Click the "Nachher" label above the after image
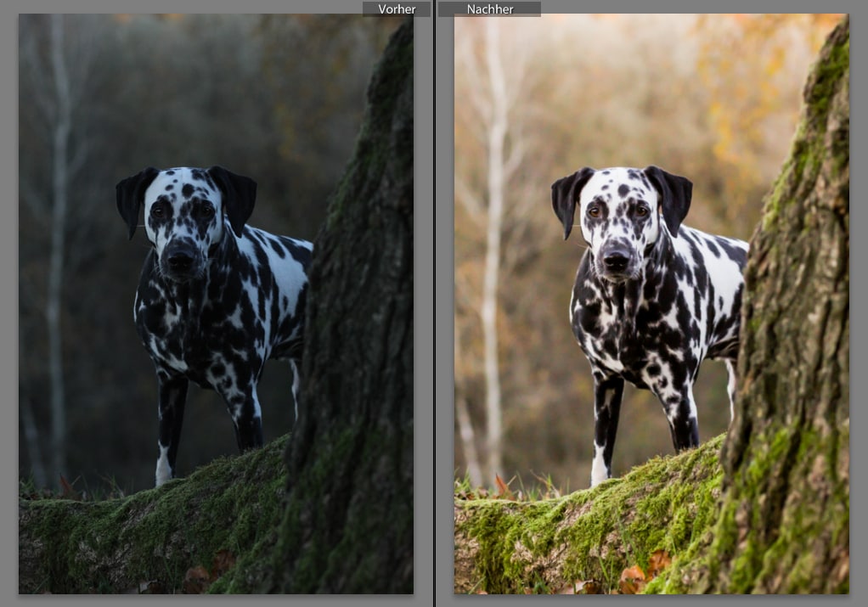 pos(489,8)
